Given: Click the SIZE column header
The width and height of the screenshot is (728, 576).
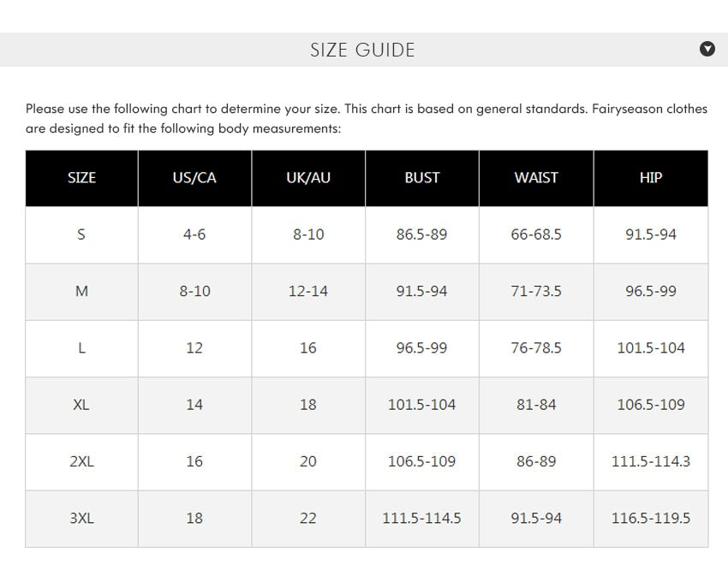Looking at the screenshot, I should pos(81,178).
